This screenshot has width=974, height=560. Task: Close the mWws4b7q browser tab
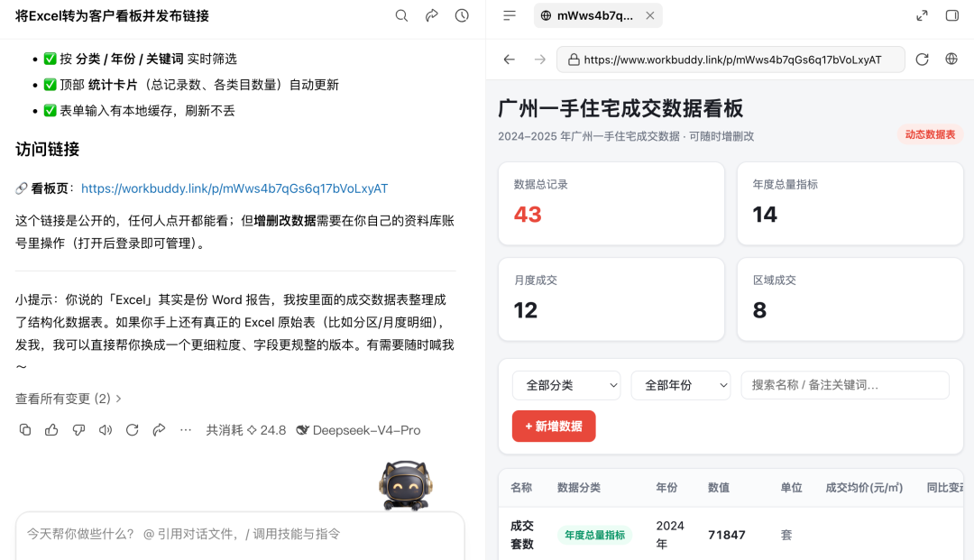(x=649, y=15)
